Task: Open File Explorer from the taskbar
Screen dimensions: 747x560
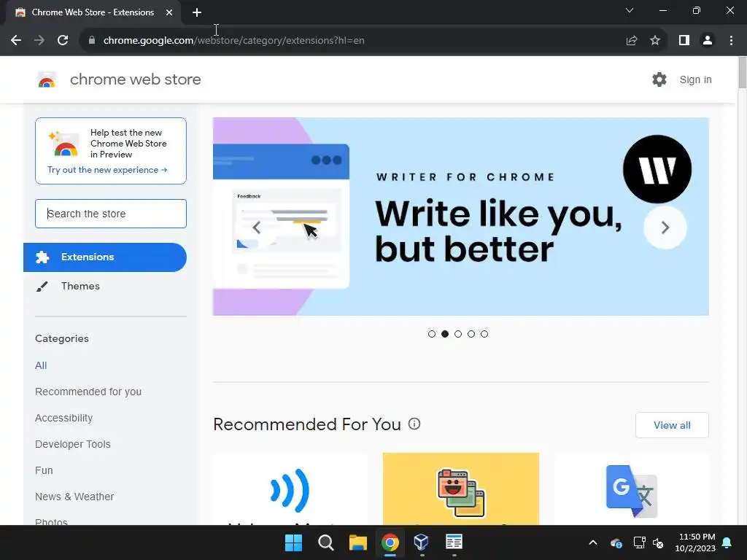Action: 357,542
